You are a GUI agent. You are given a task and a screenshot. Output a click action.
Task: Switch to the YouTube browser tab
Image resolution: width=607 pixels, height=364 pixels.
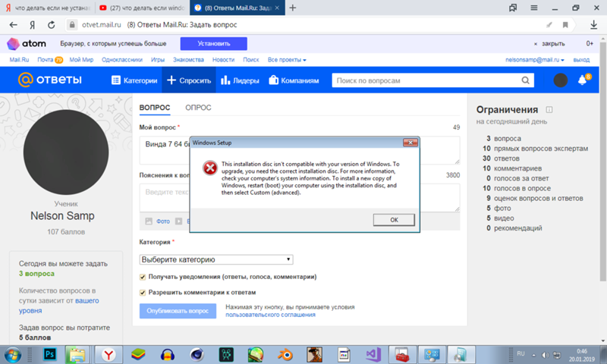click(142, 8)
